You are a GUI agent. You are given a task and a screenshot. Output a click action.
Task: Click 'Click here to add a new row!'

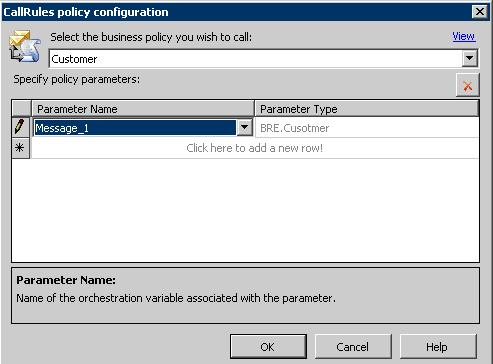click(254, 148)
